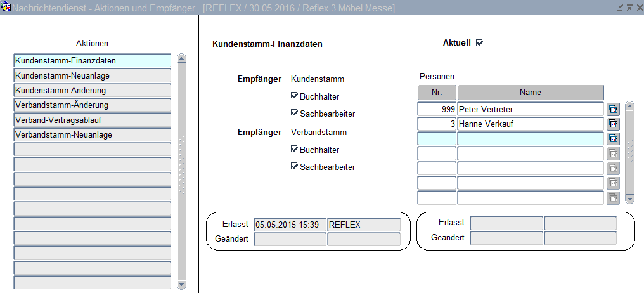Click the Name column header

530,93
